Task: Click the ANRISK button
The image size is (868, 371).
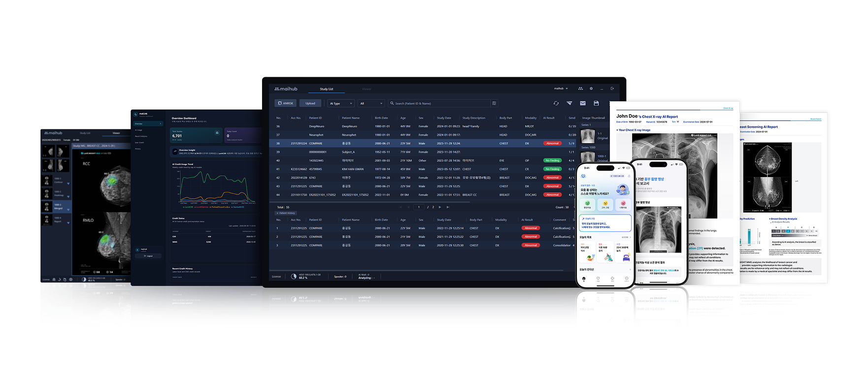Action: (x=286, y=103)
